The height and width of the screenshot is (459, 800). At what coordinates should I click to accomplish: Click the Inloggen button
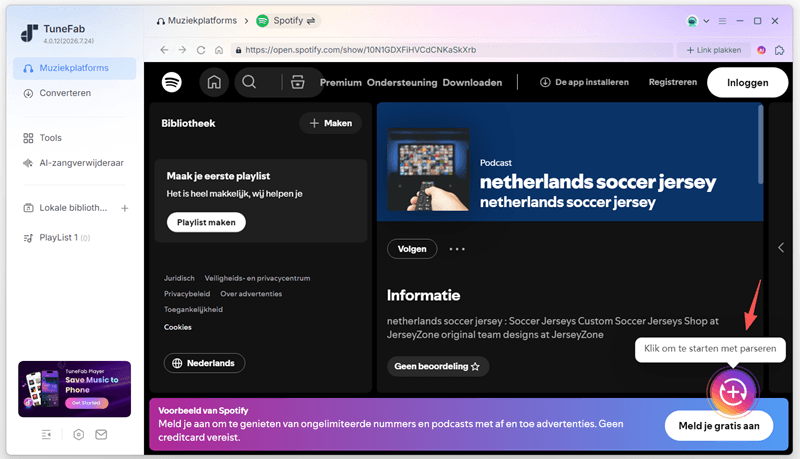[747, 83]
